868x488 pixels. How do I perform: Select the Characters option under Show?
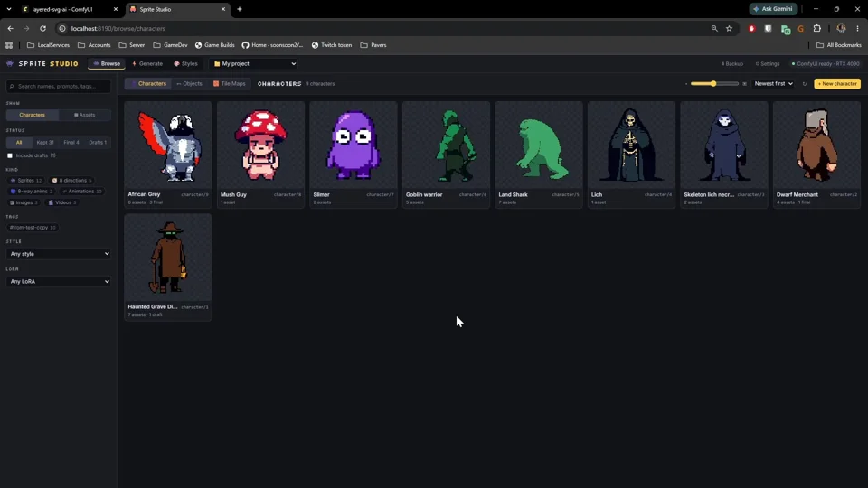coord(33,115)
